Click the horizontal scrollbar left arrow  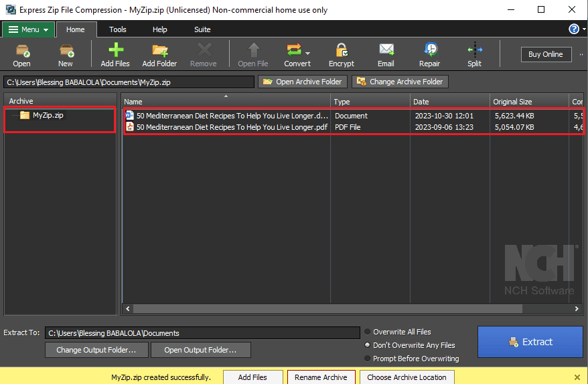tap(128, 308)
